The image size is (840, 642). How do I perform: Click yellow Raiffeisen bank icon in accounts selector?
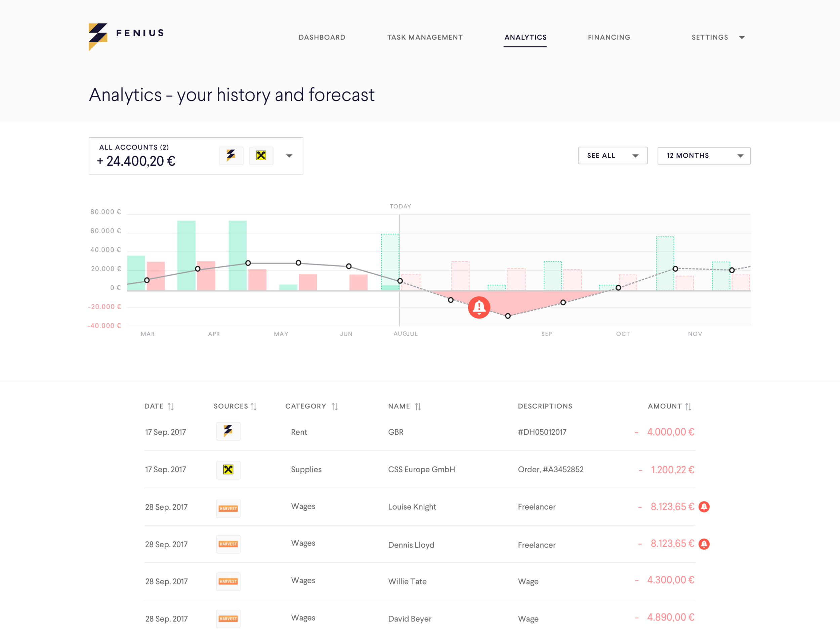261,156
